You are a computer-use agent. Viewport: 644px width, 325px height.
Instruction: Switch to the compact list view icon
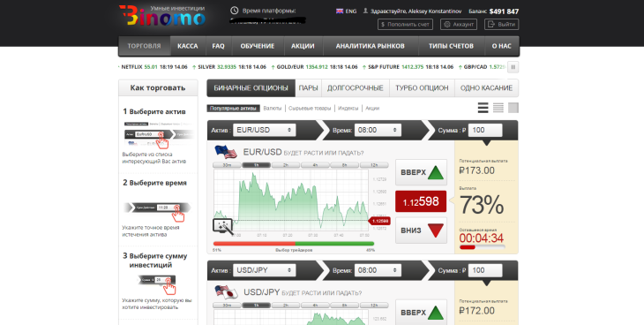pos(498,108)
